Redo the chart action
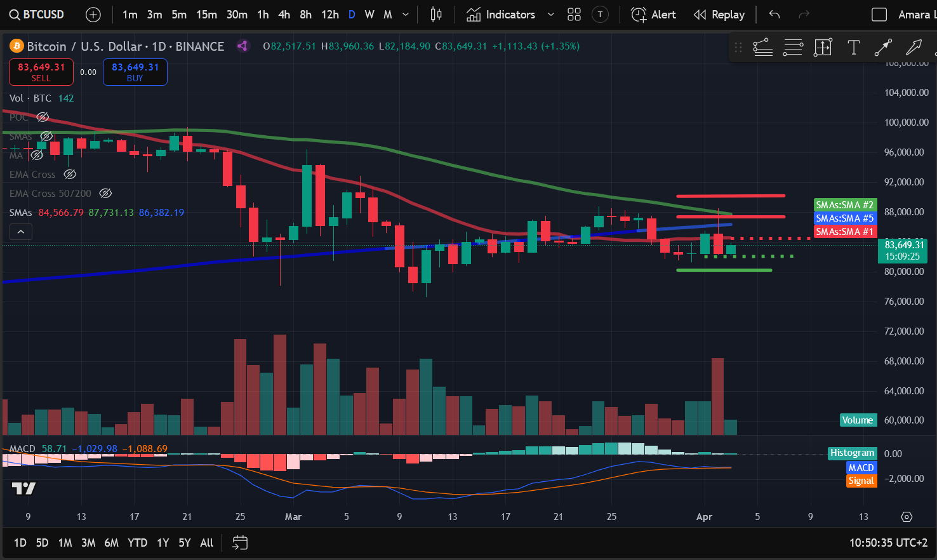937x560 pixels. [804, 15]
